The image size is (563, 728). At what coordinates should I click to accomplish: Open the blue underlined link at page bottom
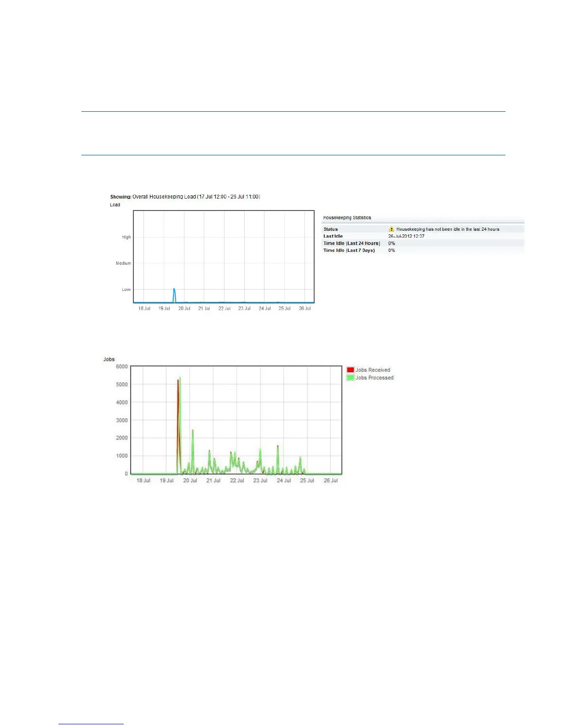coord(91,724)
